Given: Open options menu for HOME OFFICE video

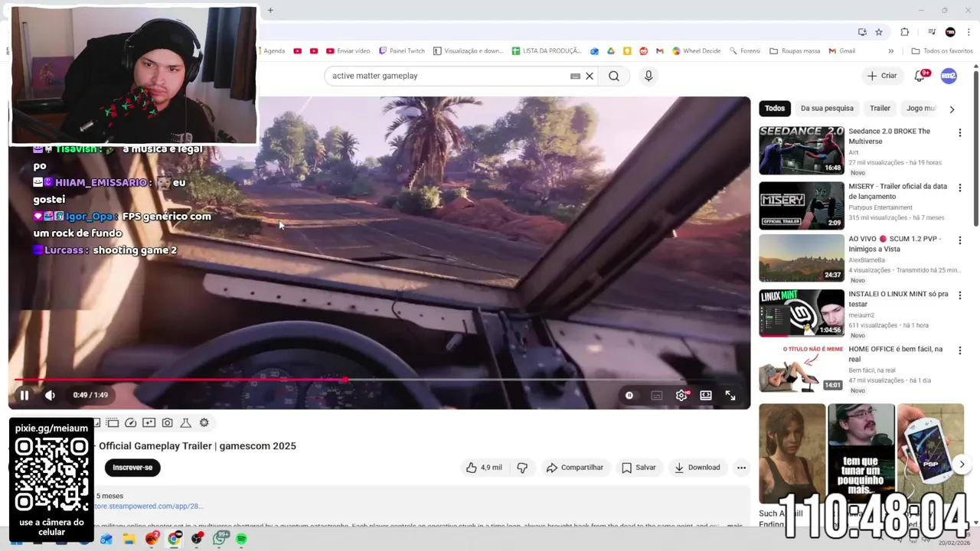Looking at the screenshot, I should [959, 350].
